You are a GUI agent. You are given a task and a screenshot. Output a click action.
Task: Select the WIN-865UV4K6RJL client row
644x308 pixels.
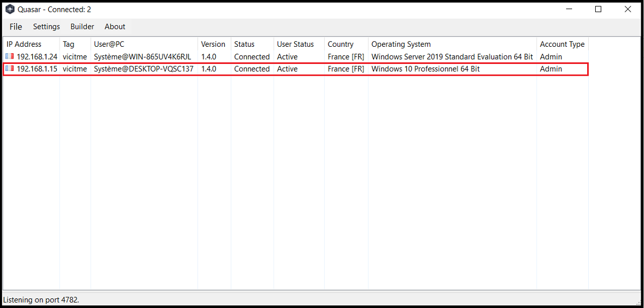(x=142, y=56)
